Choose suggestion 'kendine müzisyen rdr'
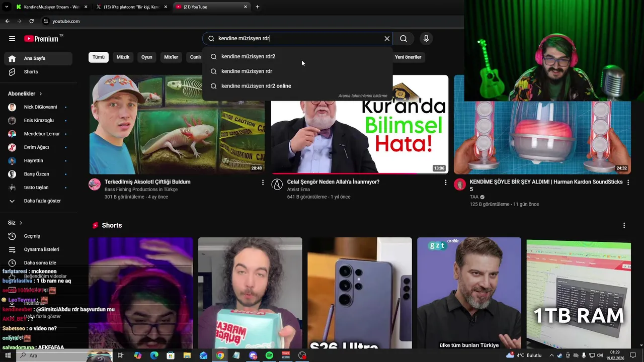The height and width of the screenshot is (362, 644). [297, 71]
